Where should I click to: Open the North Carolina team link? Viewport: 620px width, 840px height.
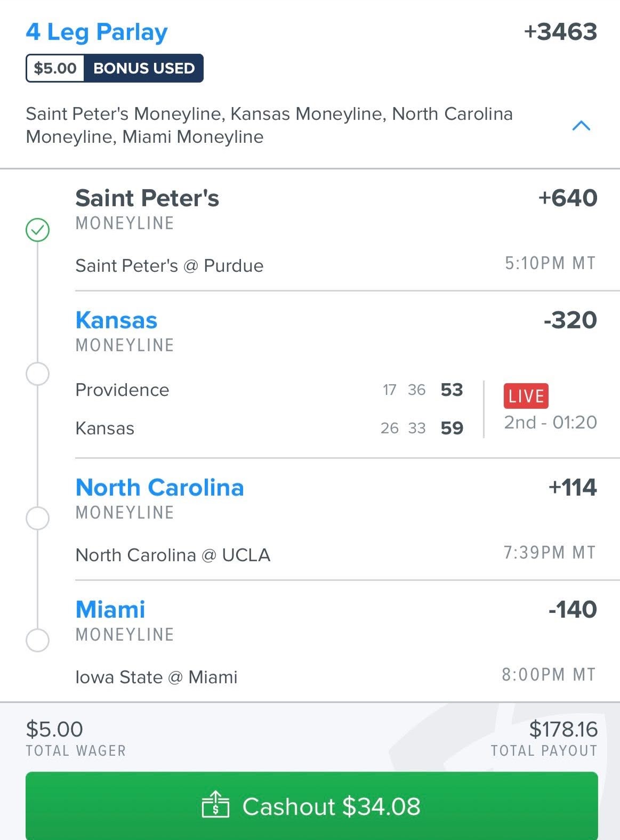(159, 488)
